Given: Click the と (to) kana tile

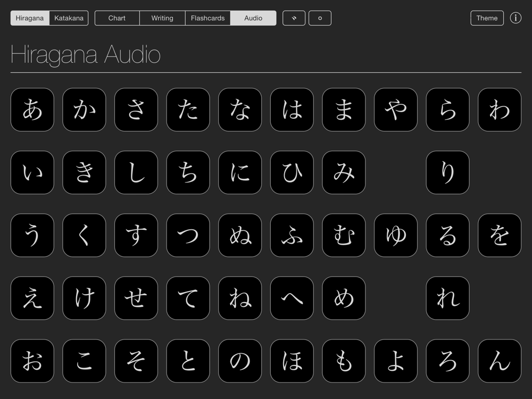Looking at the screenshot, I should tap(188, 361).
